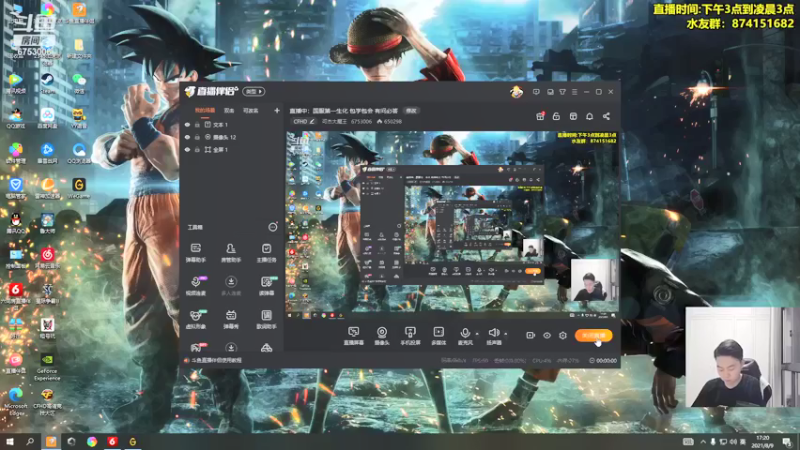The image size is (800, 450).
Task: Open 手机投屏 phone casting
Action: pyautogui.click(x=410, y=336)
